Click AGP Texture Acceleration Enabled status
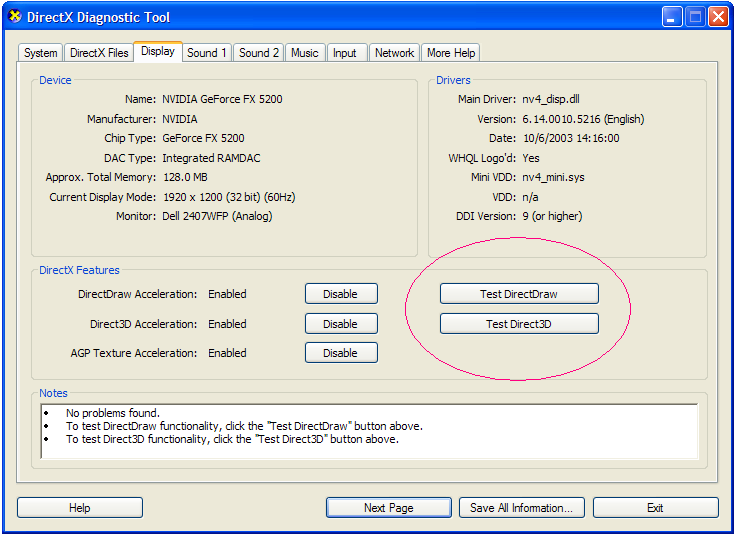The image size is (735, 535). click(227, 353)
